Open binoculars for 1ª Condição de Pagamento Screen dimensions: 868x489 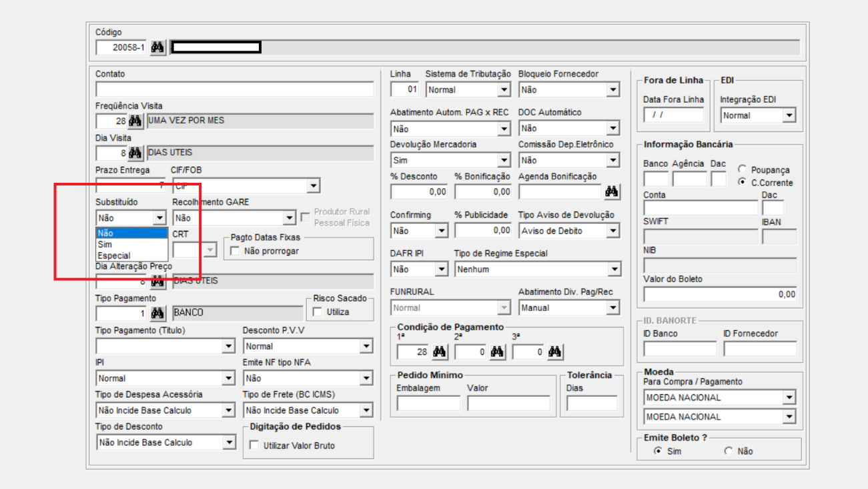point(440,352)
